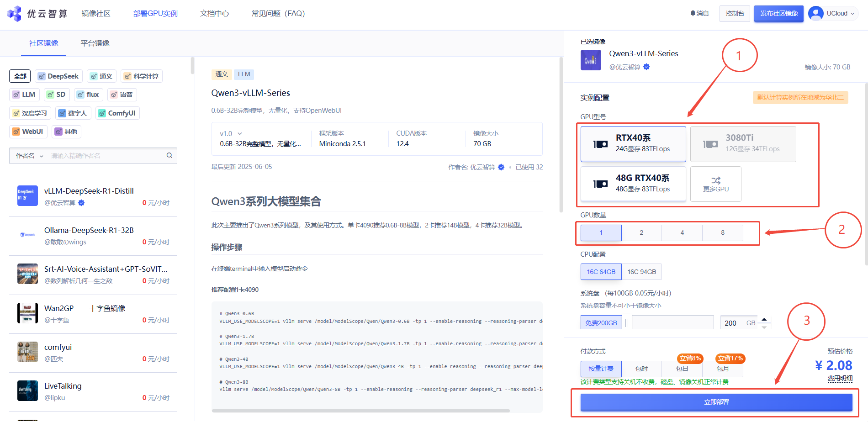Adjust the system disk size slider handle
Screen dimensions: 868x422
click(627, 323)
